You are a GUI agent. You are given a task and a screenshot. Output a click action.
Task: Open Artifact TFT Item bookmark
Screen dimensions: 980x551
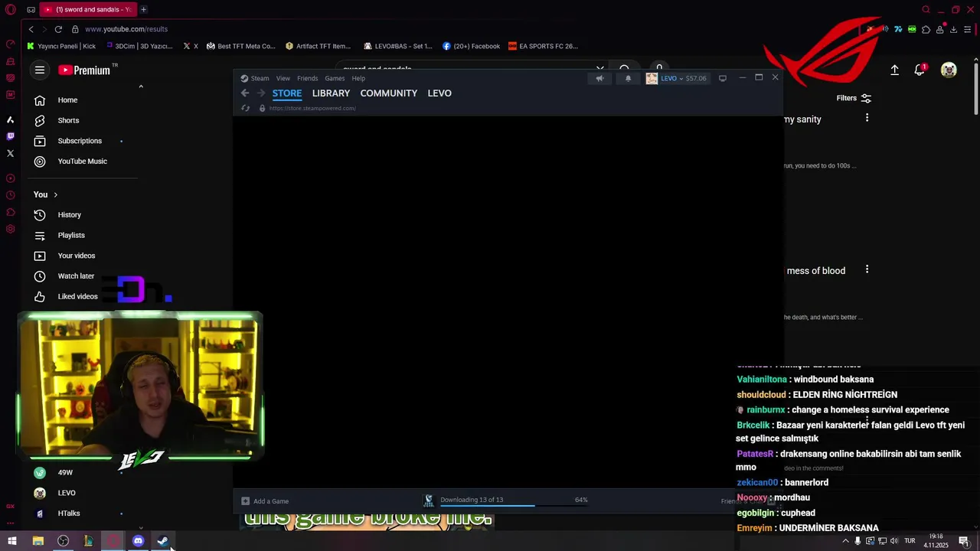(318, 46)
